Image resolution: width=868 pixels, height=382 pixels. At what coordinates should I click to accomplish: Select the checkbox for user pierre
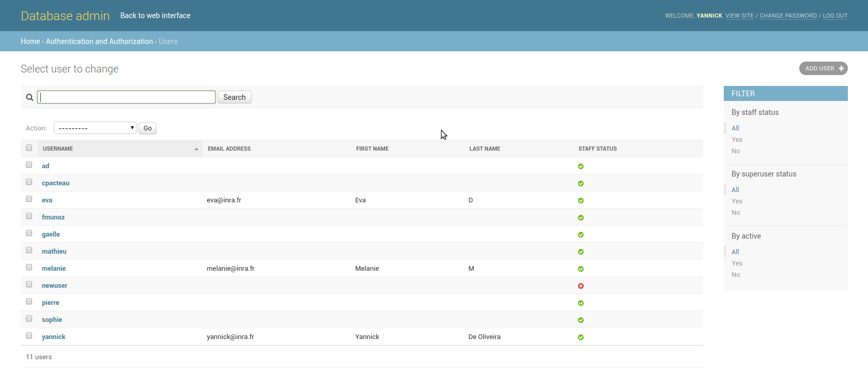pyautogui.click(x=29, y=301)
